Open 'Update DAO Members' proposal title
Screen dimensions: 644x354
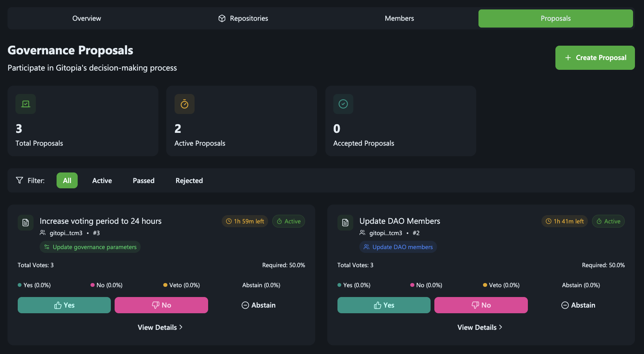tap(400, 221)
